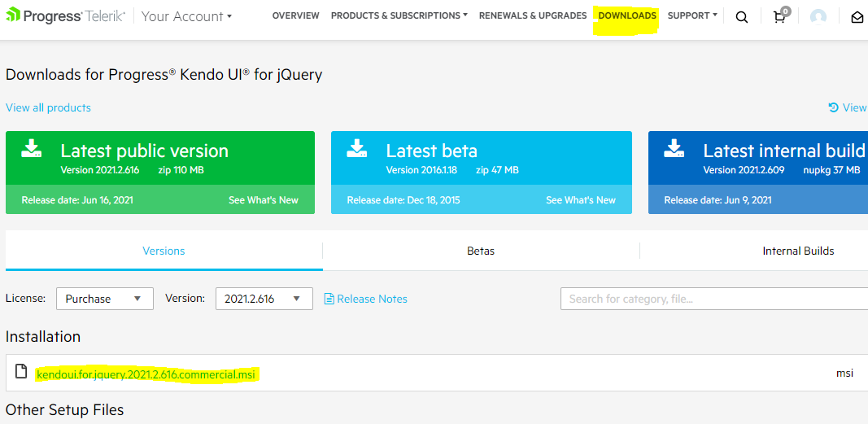The image size is (868, 424).
Task: Switch to the Betas tab
Action: 481,251
